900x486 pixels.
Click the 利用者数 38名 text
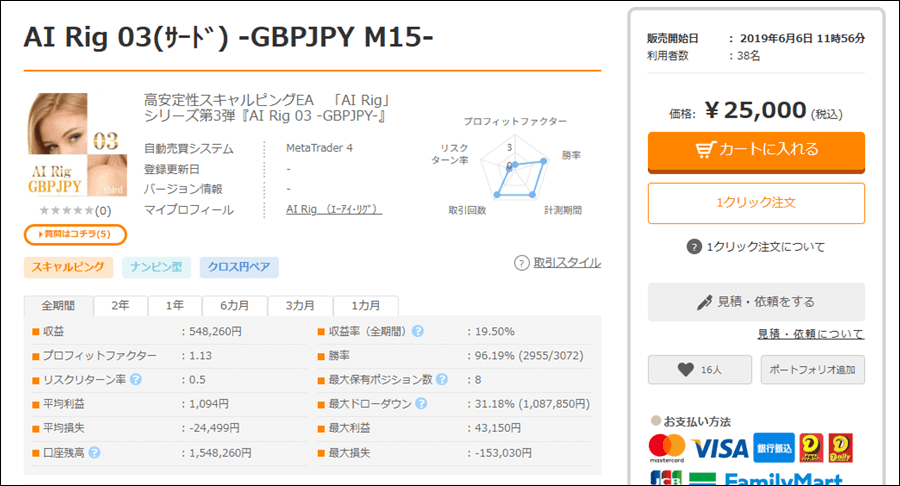coord(704,56)
